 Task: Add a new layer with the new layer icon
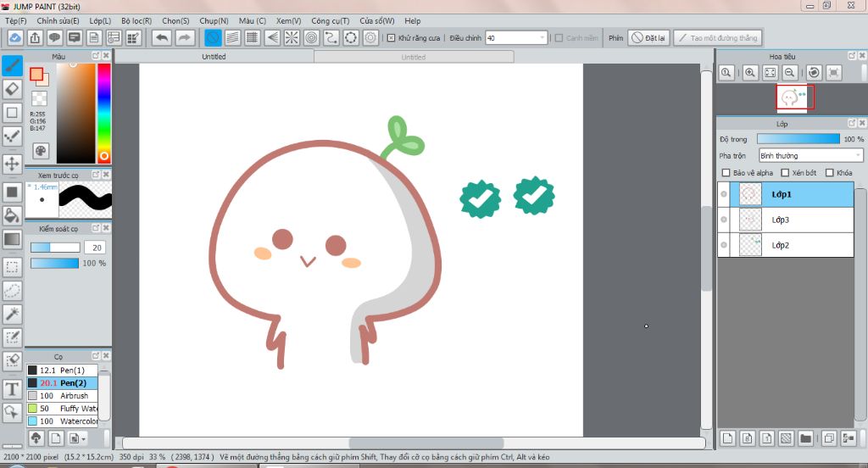(x=727, y=438)
